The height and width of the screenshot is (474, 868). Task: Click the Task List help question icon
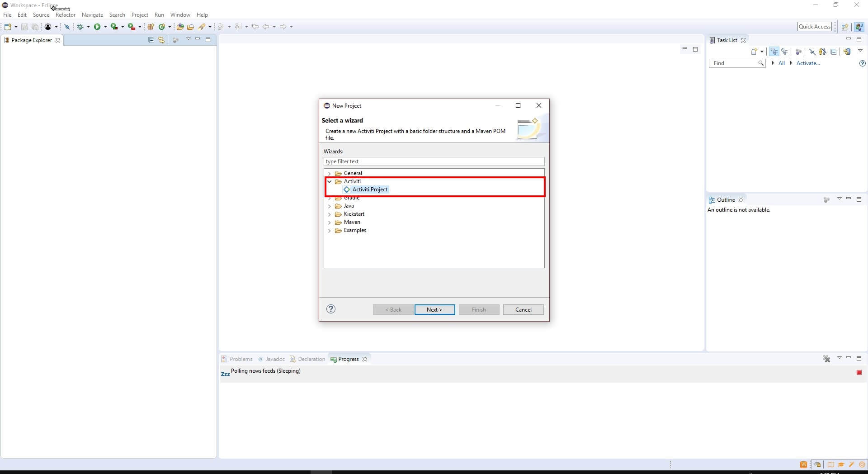click(862, 63)
